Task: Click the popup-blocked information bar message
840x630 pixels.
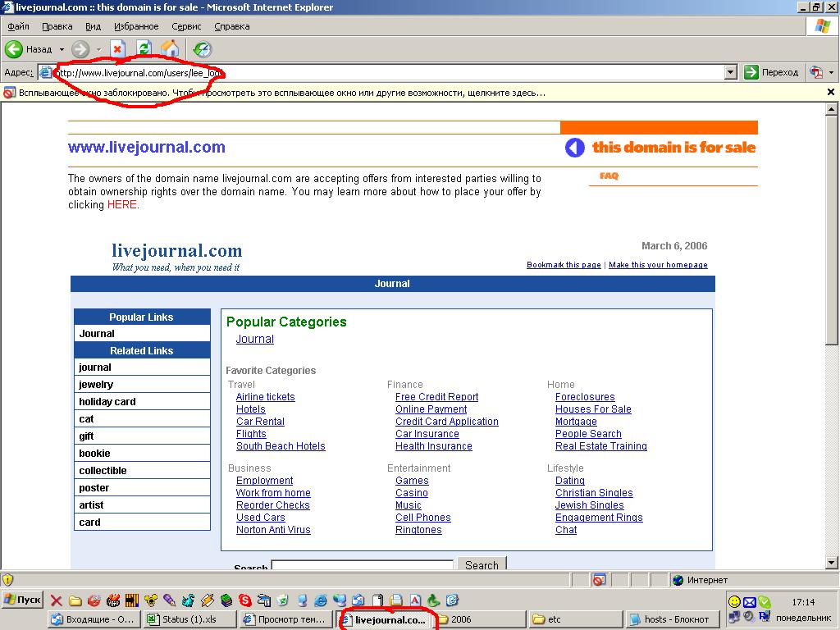Action: click(x=282, y=93)
